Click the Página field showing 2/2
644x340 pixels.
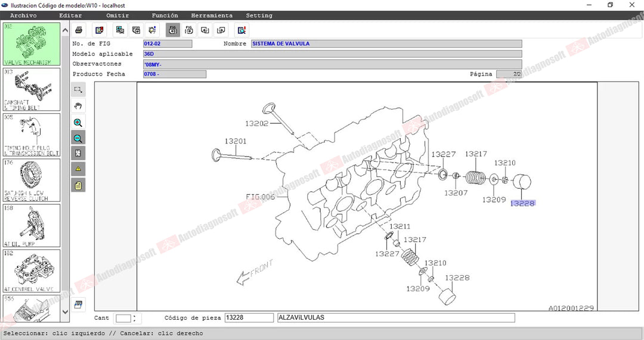[x=509, y=74]
